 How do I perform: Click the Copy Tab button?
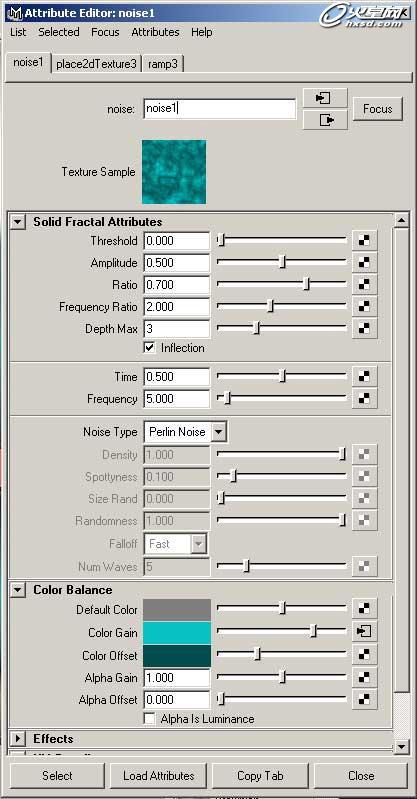[260, 776]
